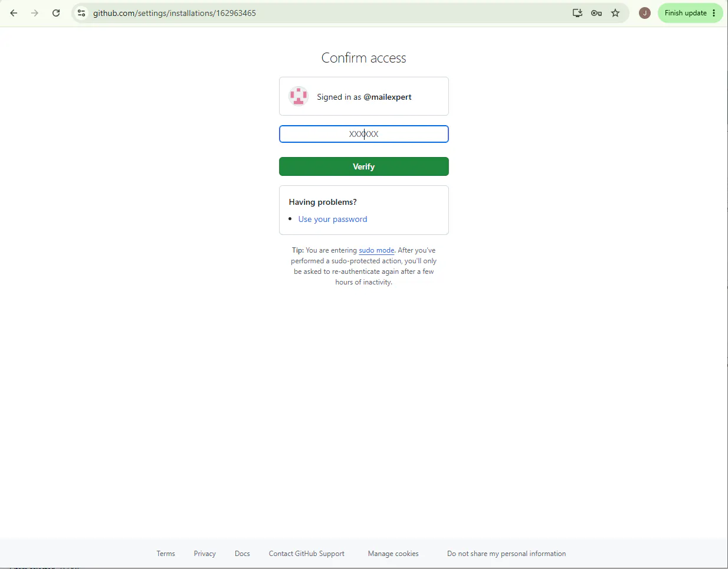Open the sudo mode link
728x569 pixels.
[x=376, y=250]
